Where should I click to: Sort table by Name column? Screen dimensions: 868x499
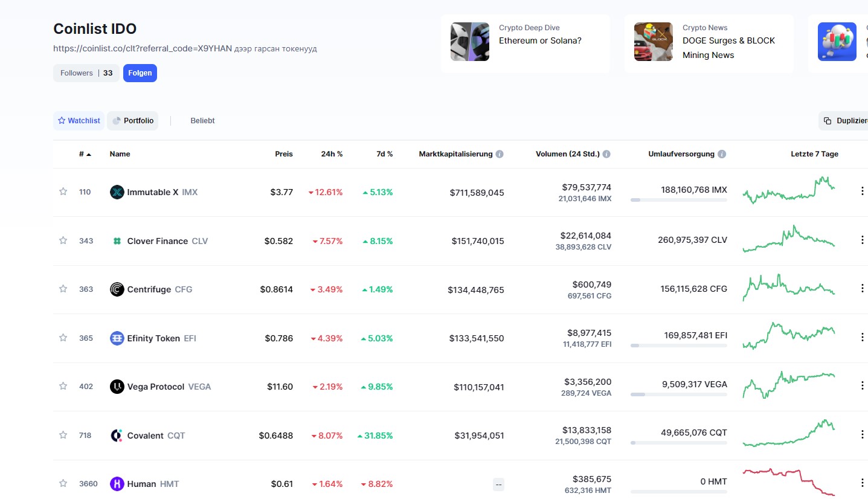(120, 154)
